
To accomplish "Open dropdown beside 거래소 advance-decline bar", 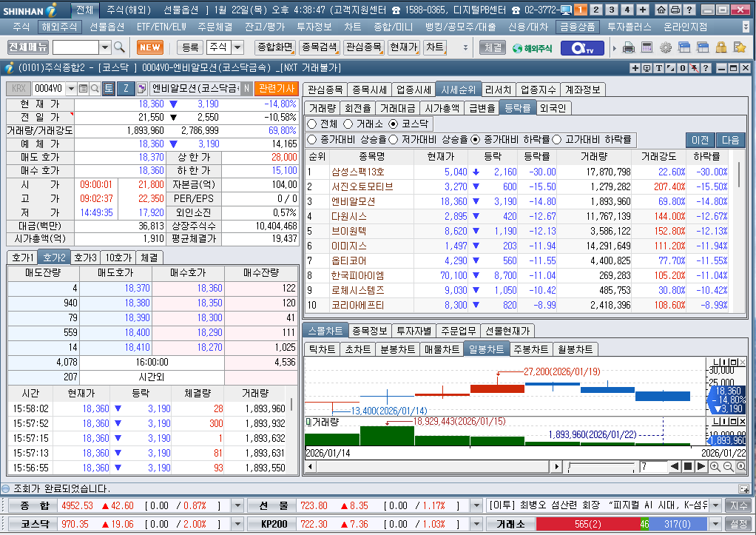I will point(715,524).
